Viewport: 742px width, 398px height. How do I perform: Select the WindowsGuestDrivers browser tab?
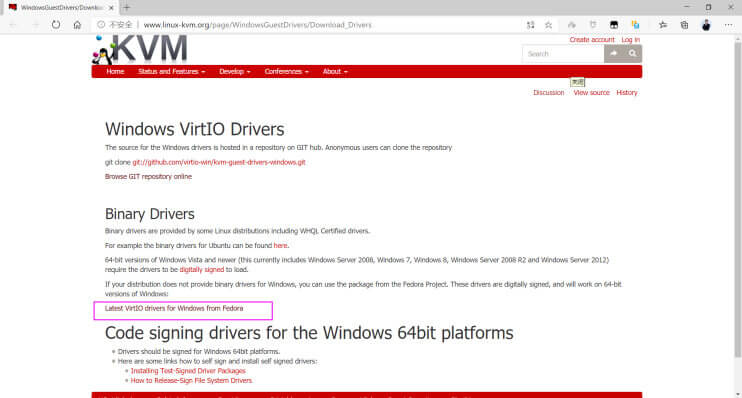pos(62,8)
